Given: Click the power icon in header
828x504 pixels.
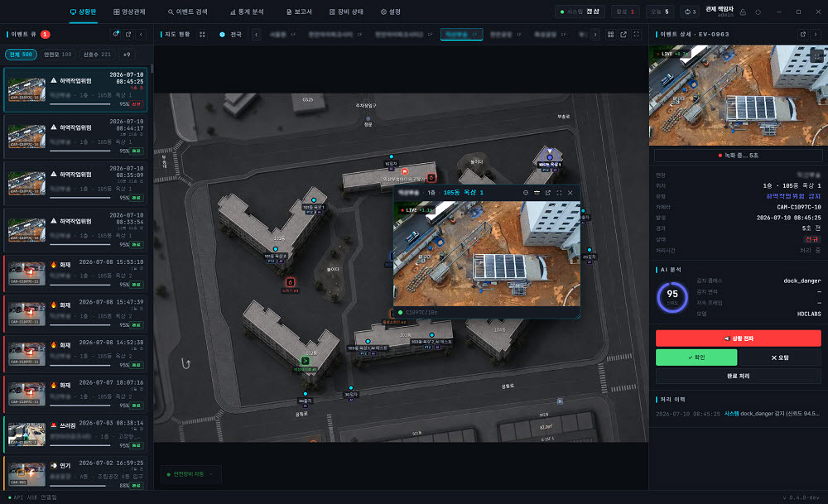Looking at the screenshot, I should point(758,12).
